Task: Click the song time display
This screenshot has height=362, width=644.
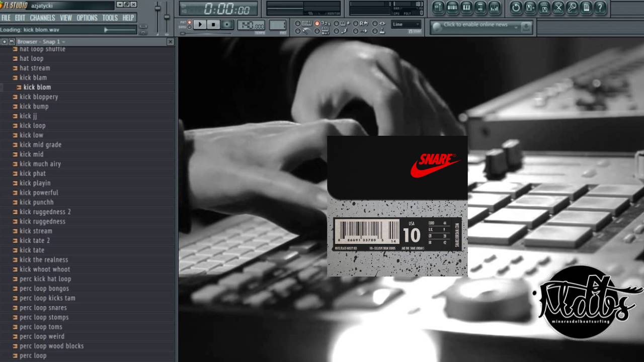Action: [218, 9]
